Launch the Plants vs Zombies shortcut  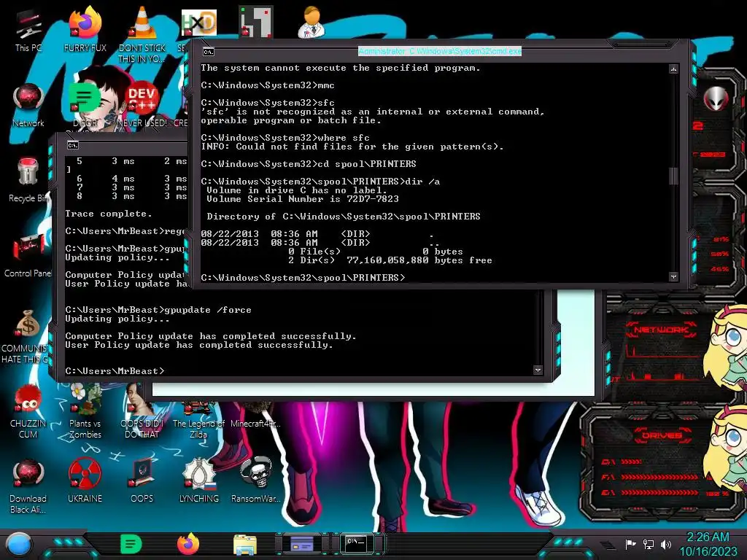click(85, 411)
